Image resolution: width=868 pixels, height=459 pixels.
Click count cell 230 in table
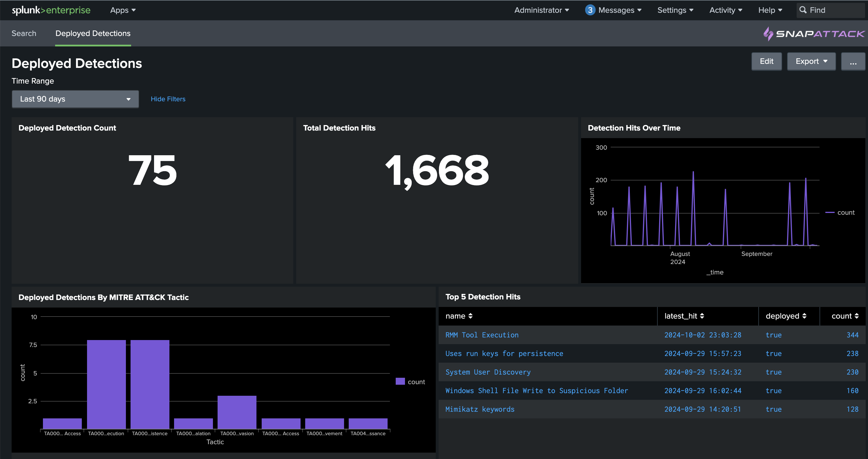[x=853, y=372]
